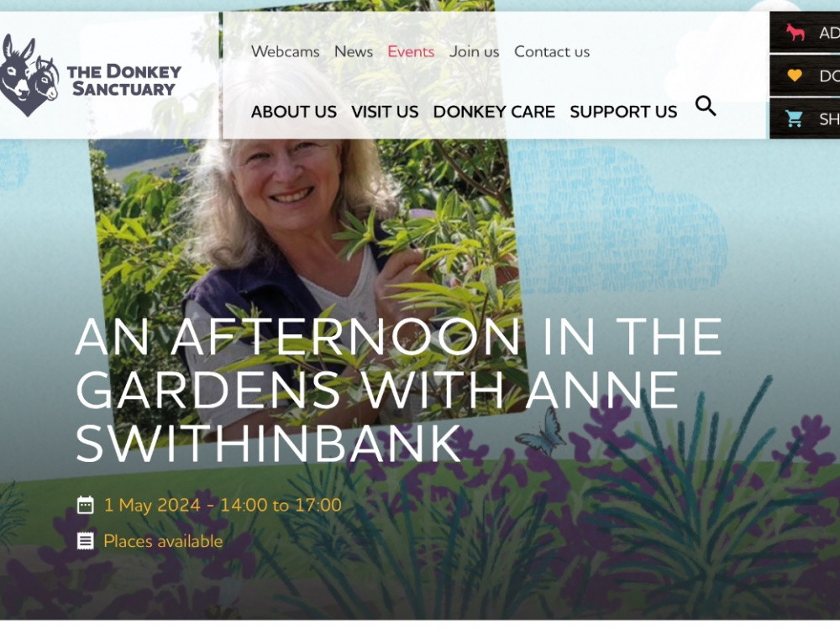This screenshot has height=630, width=840.
Task: Open the Join us link
Action: tap(474, 51)
